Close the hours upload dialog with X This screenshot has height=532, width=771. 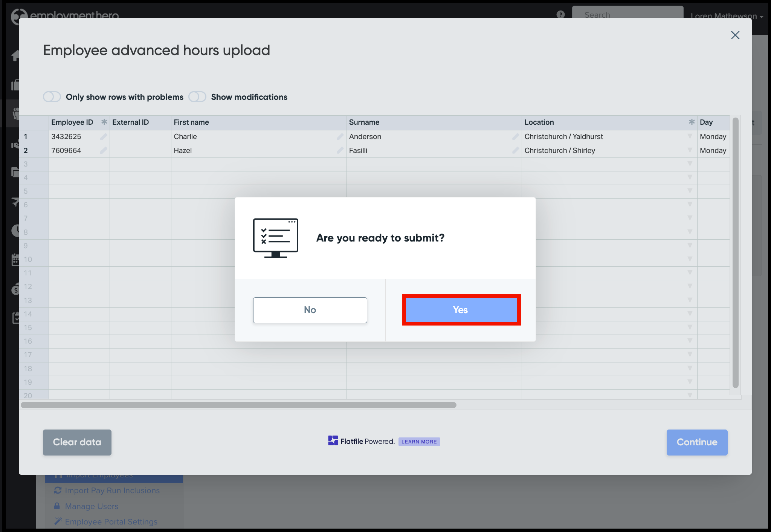coord(735,35)
